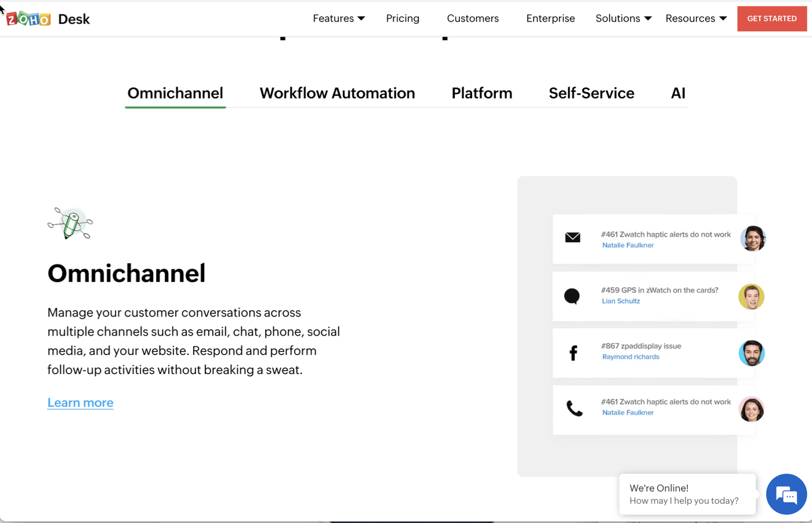Open Natalie Faulkner link in phone ticket
The height and width of the screenshot is (523, 812).
[x=628, y=413]
